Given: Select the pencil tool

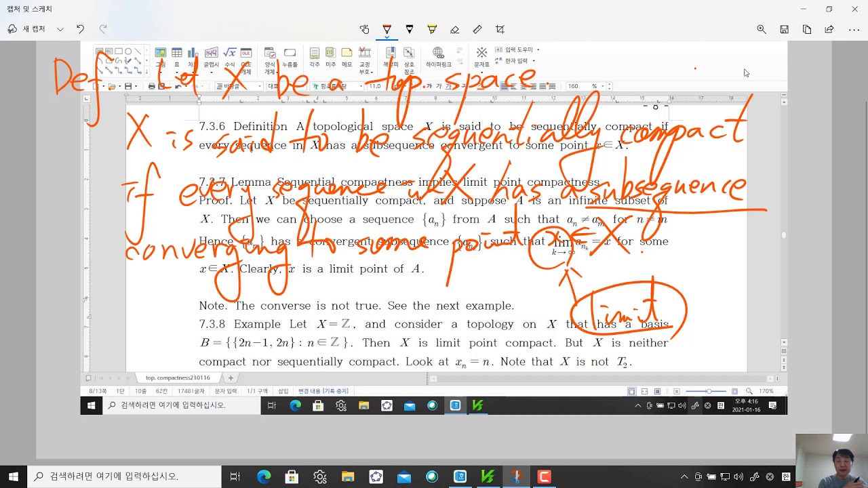Looking at the screenshot, I should (410, 29).
